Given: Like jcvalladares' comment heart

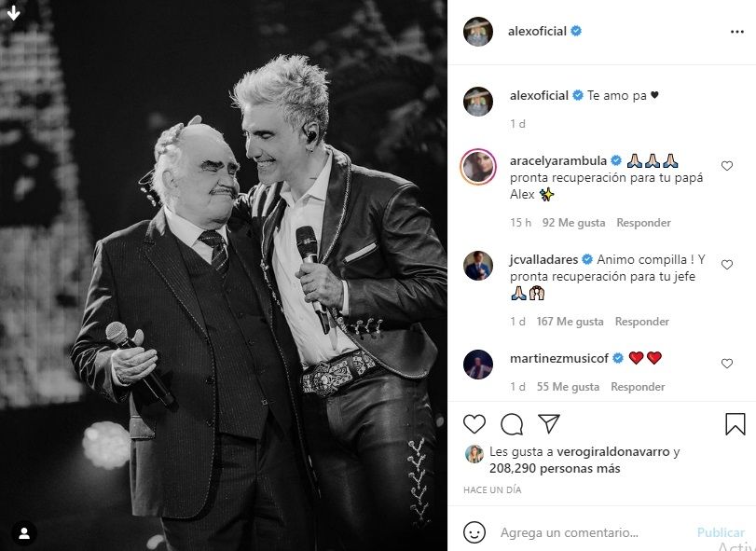Looking at the screenshot, I should click(727, 265).
